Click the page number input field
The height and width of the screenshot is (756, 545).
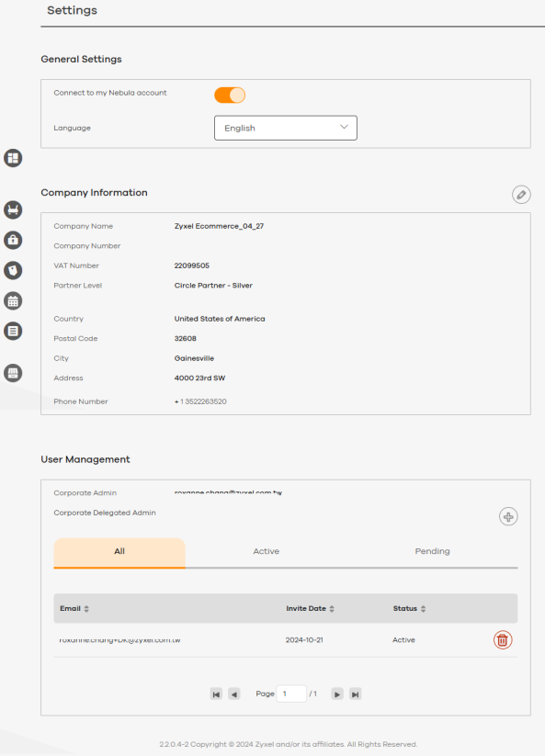pos(291,694)
